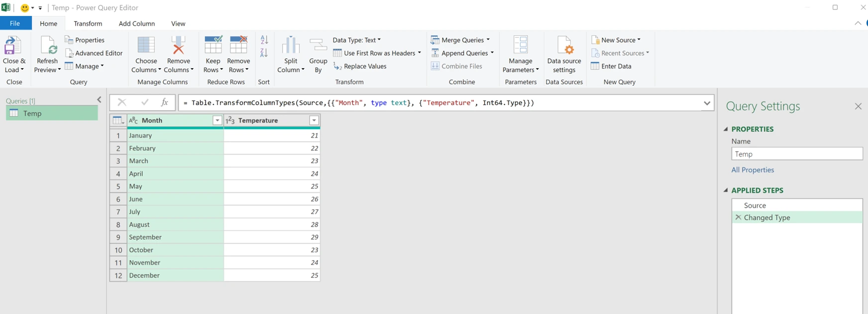868x314 pixels.
Task: Open the New Source dropdown
Action: 639,40
